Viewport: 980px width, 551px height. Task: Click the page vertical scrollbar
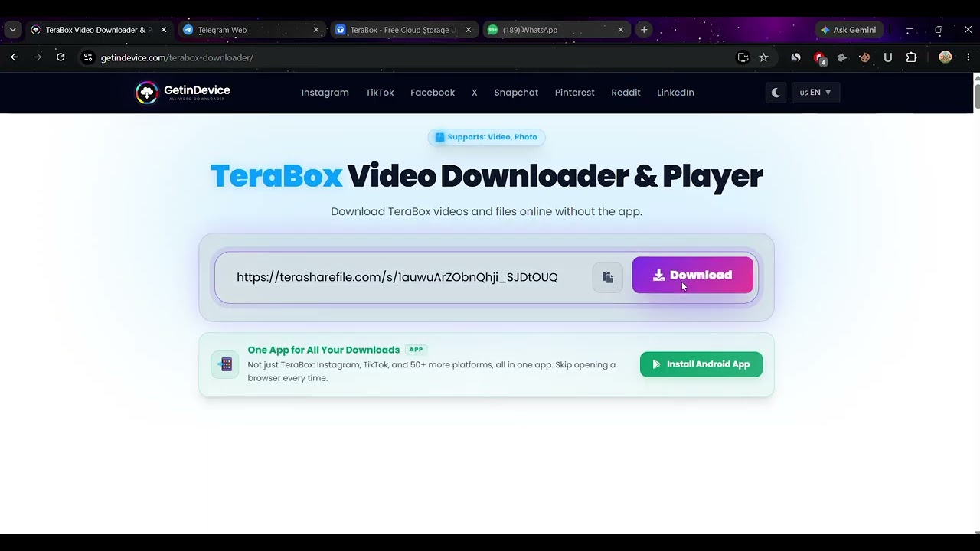point(976,304)
